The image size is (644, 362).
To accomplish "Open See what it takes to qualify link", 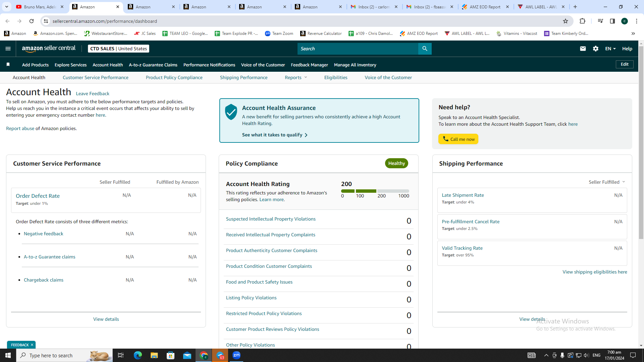I will pos(275,135).
